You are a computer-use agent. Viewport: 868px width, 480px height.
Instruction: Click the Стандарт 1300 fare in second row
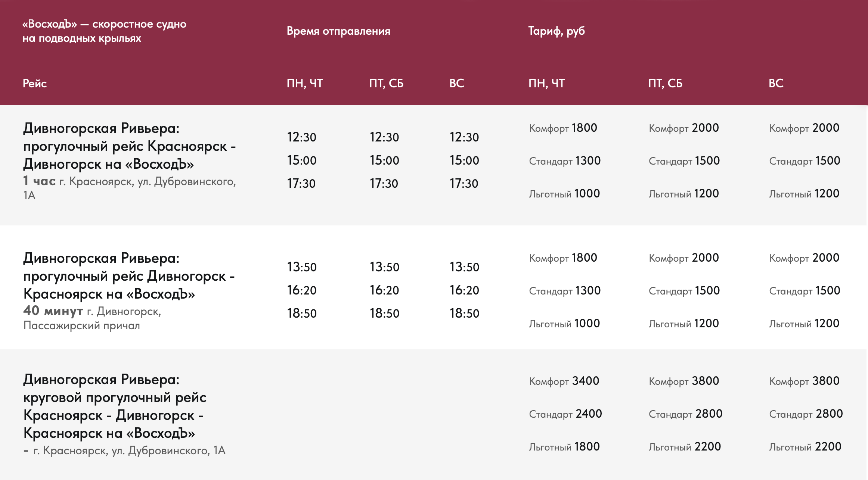(565, 291)
